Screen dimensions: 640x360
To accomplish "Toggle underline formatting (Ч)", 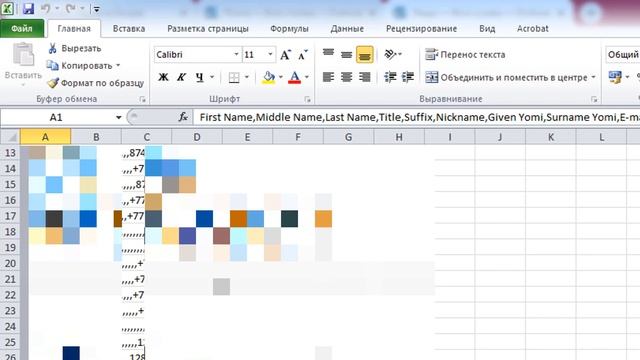I will click(199, 77).
